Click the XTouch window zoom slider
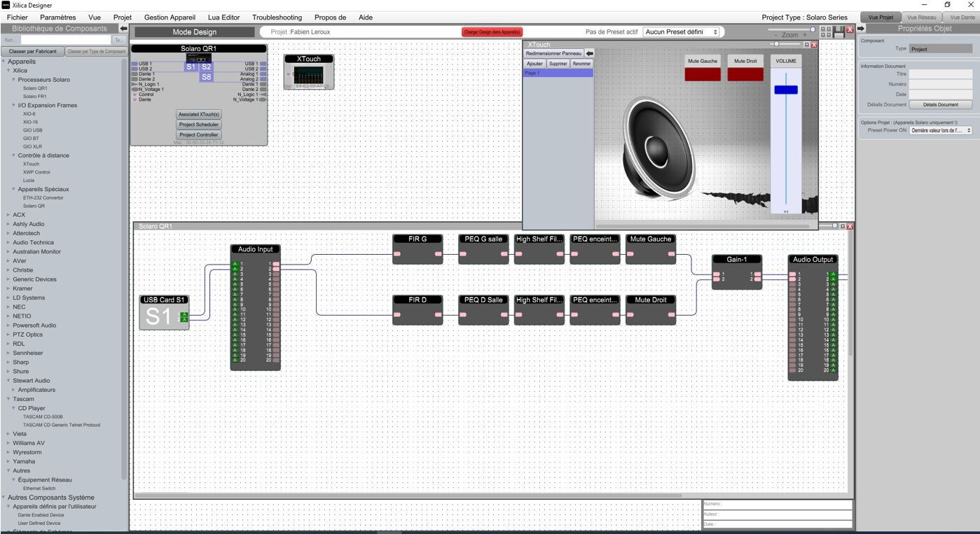The height and width of the screenshot is (534, 980). pos(775,45)
